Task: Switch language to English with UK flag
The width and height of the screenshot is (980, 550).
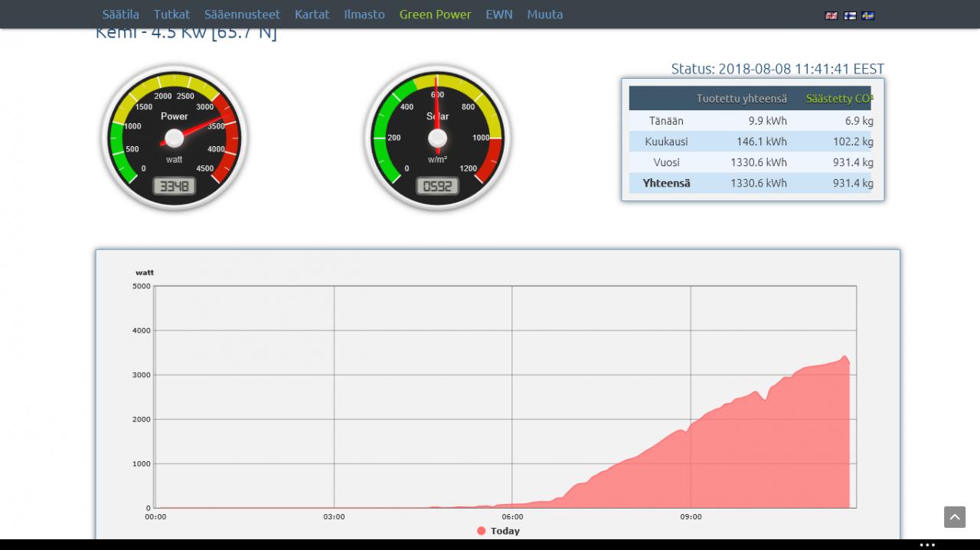Action: pos(831,15)
